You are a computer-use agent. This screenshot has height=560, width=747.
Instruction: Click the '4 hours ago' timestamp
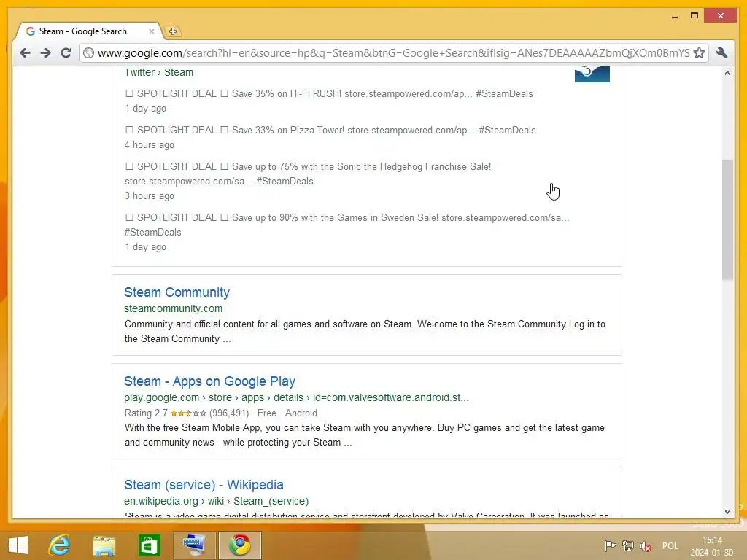(149, 145)
